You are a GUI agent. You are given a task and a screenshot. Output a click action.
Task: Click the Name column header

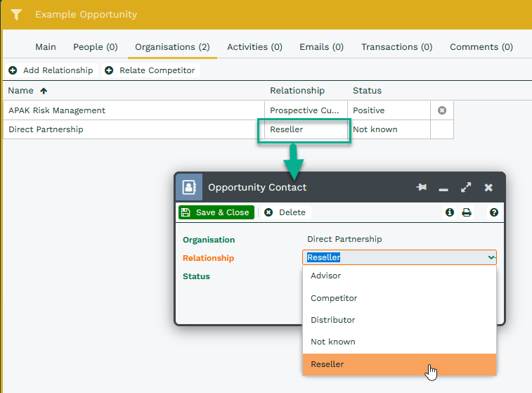[x=20, y=91]
